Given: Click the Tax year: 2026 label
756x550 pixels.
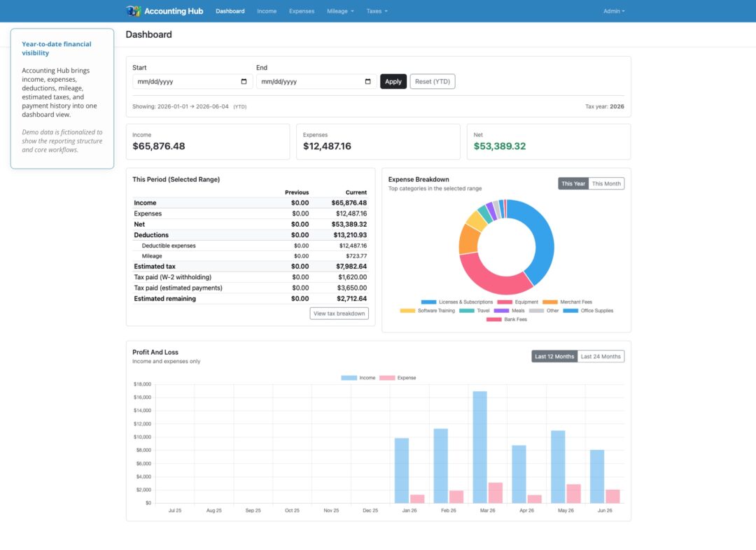Looking at the screenshot, I should click(605, 106).
